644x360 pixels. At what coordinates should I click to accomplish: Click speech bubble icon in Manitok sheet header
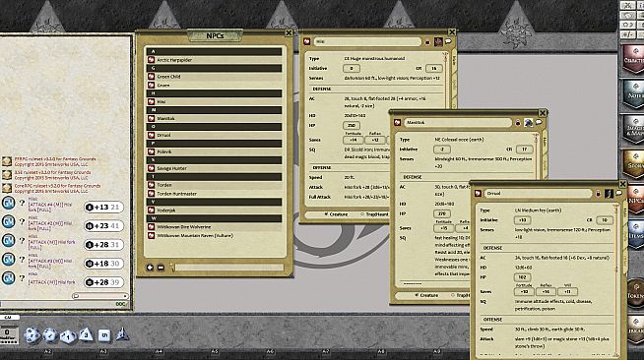pyautogui.click(x=539, y=122)
